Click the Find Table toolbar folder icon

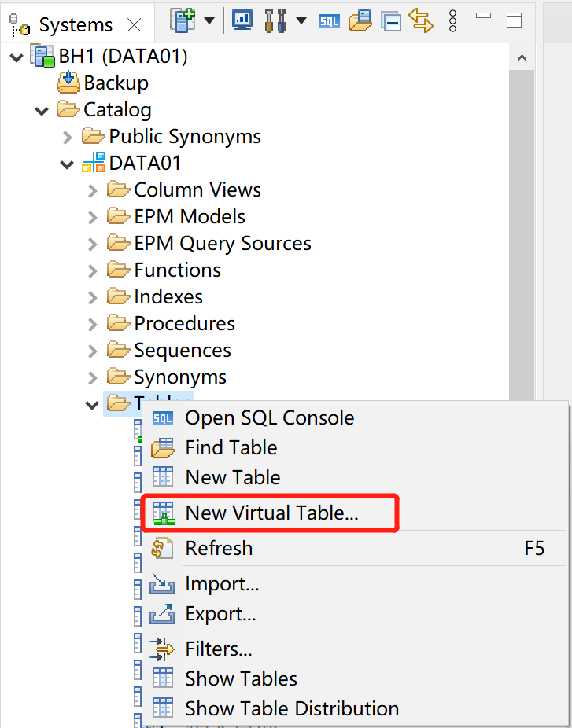click(x=360, y=20)
